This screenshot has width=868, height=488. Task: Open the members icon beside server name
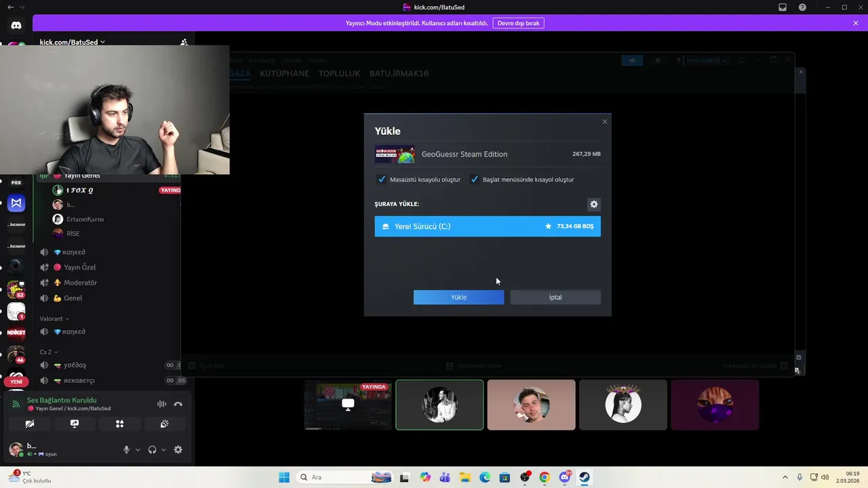pyautogui.click(x=184, y=42)
